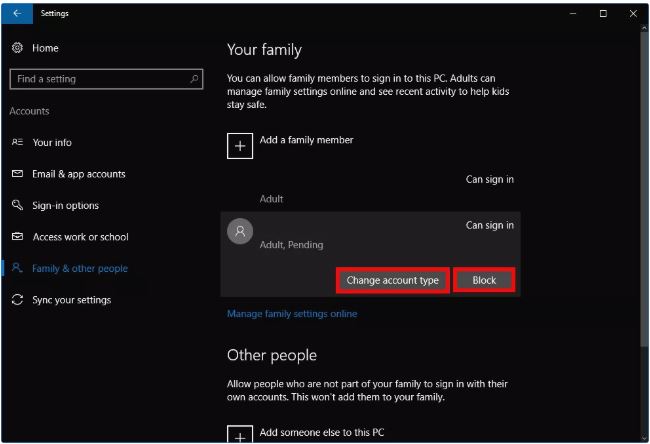Open Family & other people section
Screen dimensions: 650x444
click(x=80, y=268)
